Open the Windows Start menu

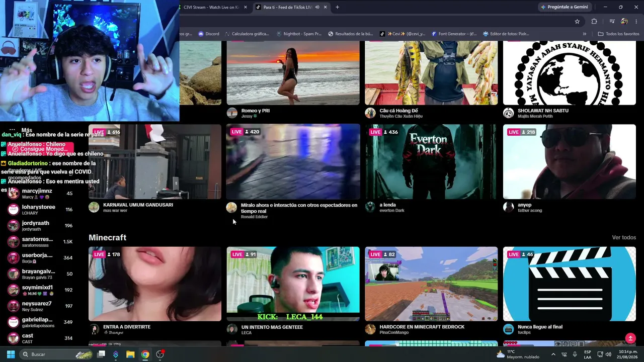[11, 354]
